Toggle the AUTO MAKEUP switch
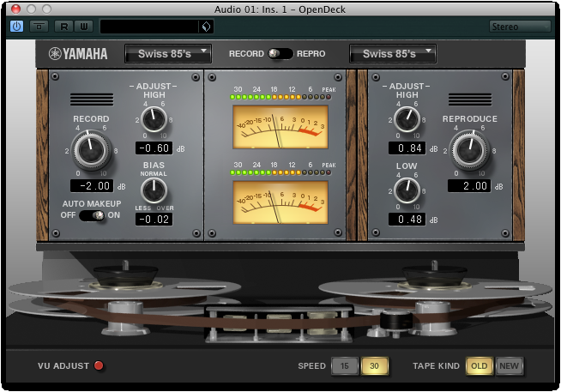The width and height of the screenshot is (561, 392). pyautogui.click(x=92, y=215)
